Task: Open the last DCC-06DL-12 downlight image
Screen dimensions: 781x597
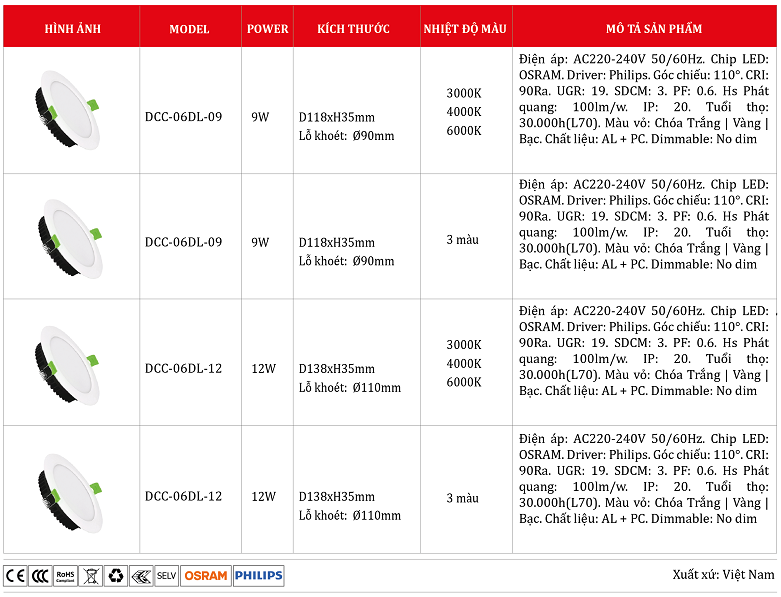Action: pos(67,490)
